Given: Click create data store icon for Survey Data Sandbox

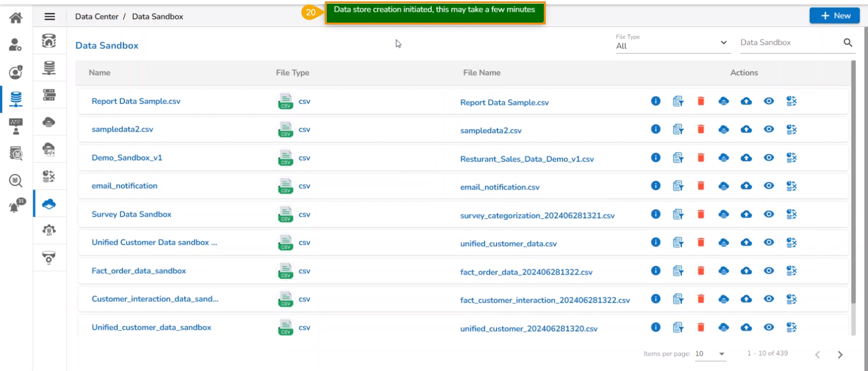Looking at the screenshot, I should pyautogui.click(x=723, y=214).
